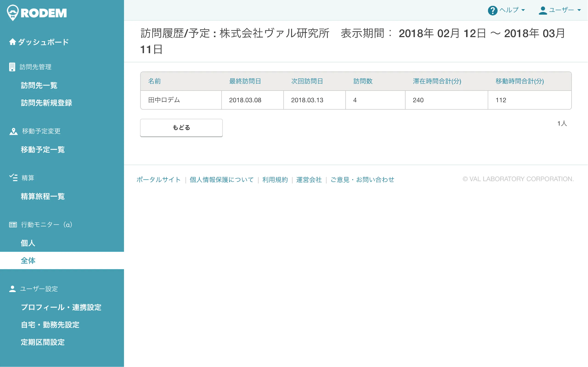This screenshot has height=367, width=588.
Task: Click the RODEM logo icon
Action: 13,13
